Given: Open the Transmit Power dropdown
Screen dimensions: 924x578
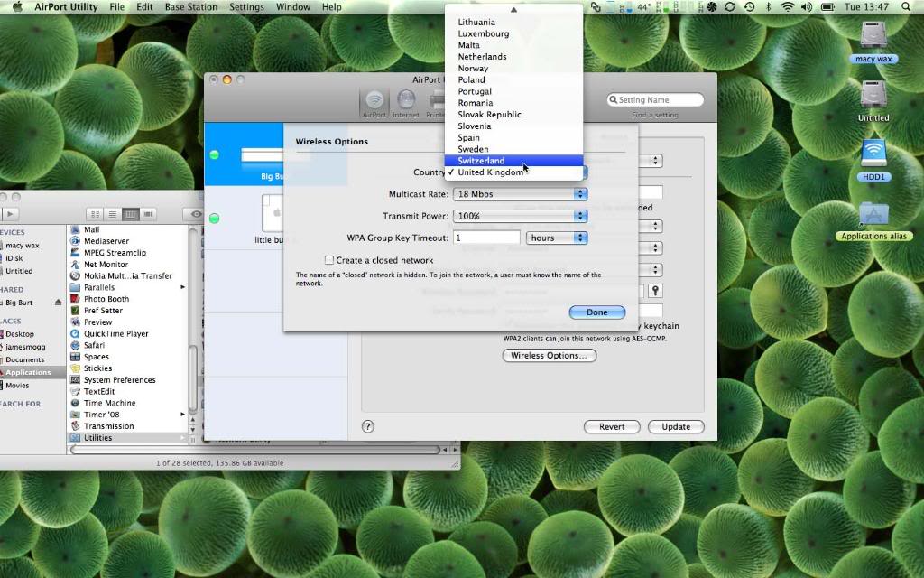Looking at the screenshot, I should [x=521, y=216].
